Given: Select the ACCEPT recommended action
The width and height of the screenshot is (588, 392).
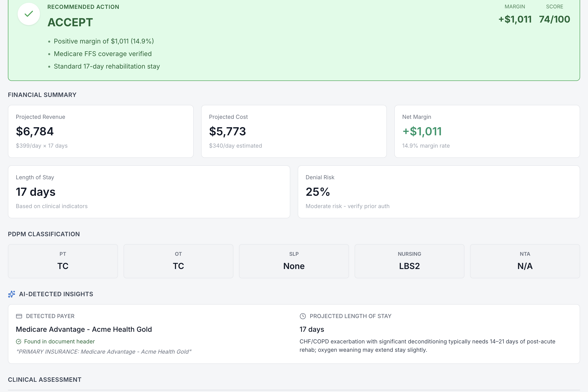Looking at the screenshot, I should [70, 22].
